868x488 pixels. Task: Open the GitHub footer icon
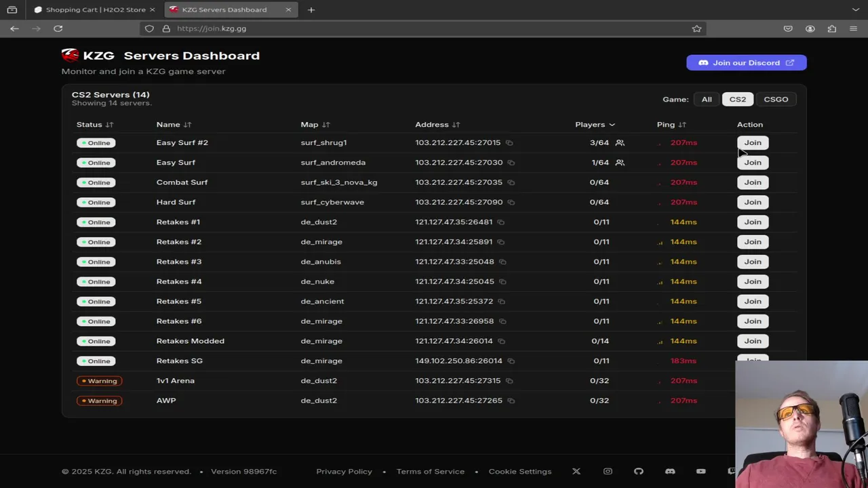639,472
